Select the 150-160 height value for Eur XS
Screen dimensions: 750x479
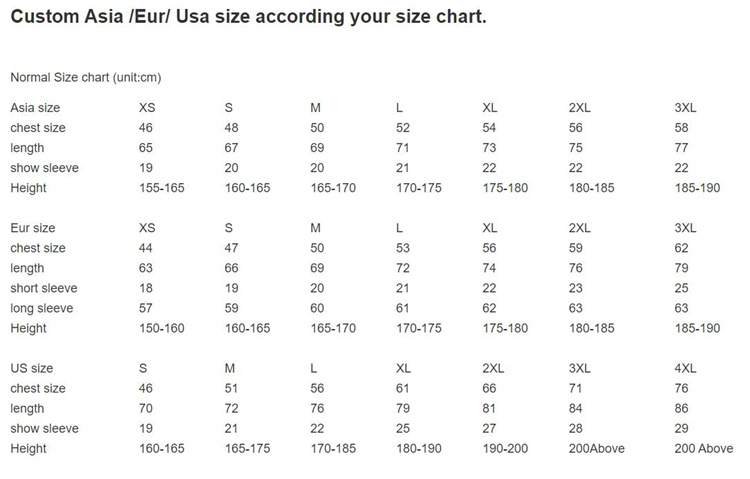[x=161, y=328]
